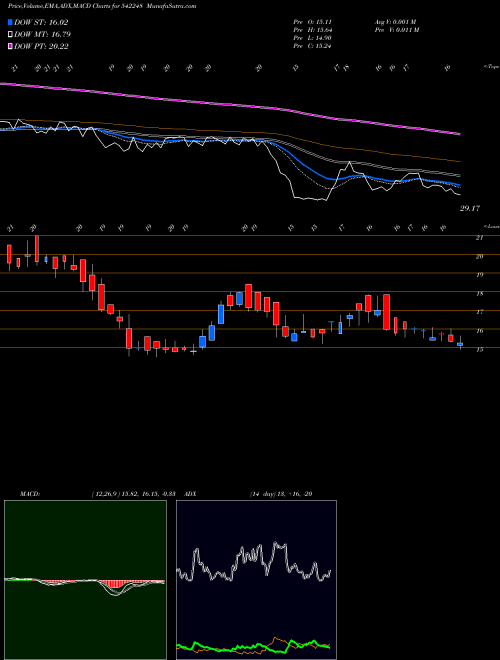Click the white DOW MT legend swatch
The width and height of the screenshot is (500, 660).
10,35
